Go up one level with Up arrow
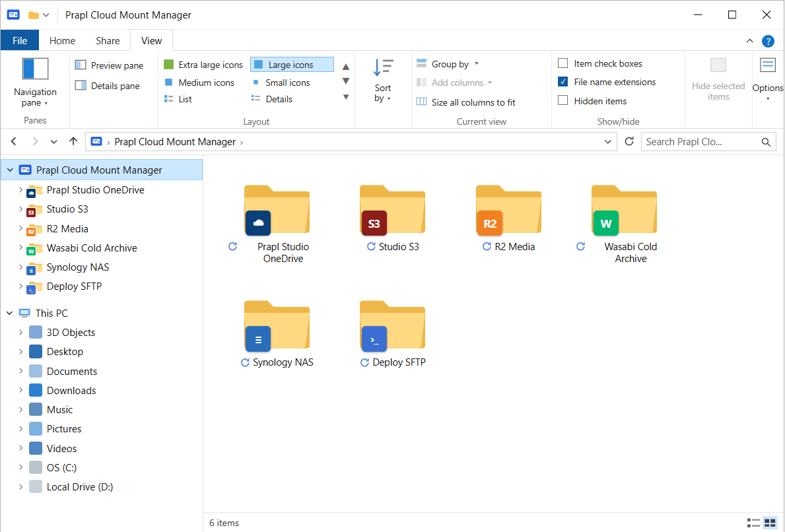This screenshot has width=785, height=532. pos(73,142)
